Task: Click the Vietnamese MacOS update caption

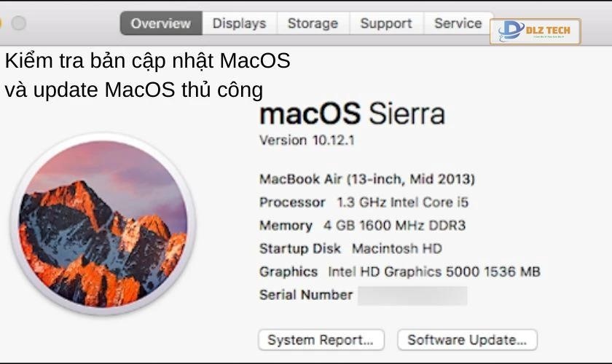Action: click(x=147, y=76)
